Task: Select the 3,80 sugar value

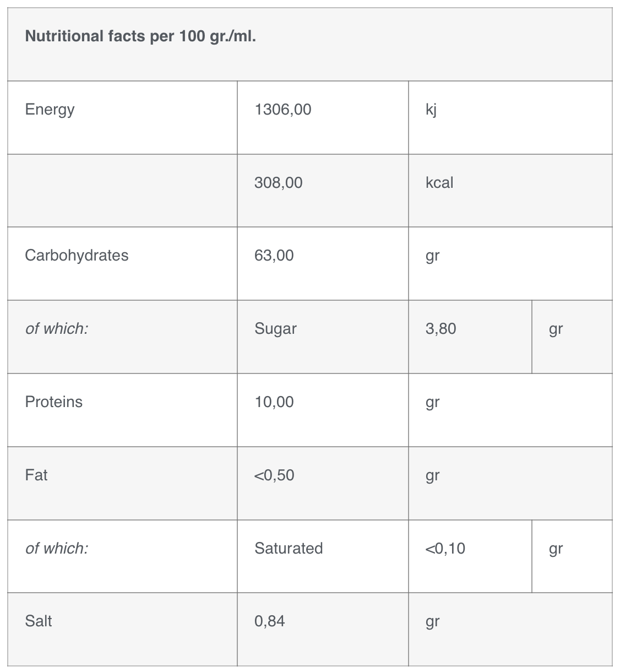Action: click(440, 329)
